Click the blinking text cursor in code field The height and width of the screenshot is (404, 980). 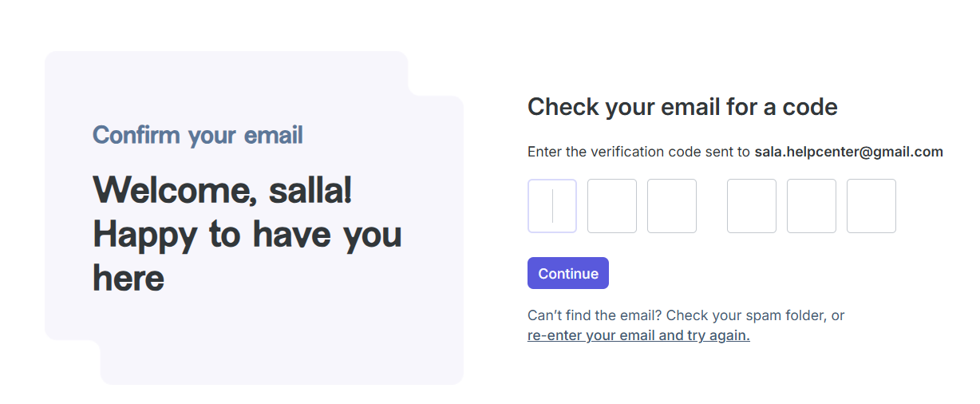tap(552, 206)
